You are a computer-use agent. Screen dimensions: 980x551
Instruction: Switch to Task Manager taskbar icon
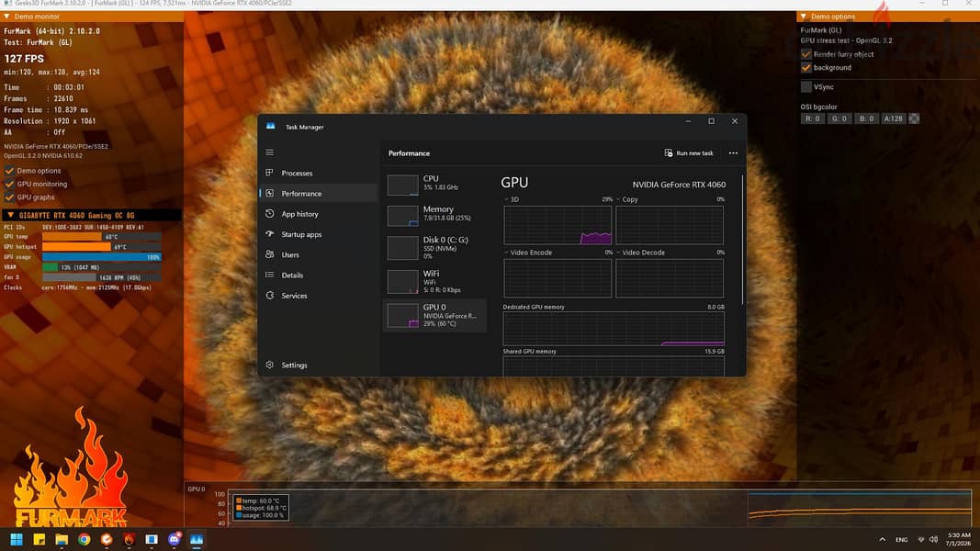197,539
